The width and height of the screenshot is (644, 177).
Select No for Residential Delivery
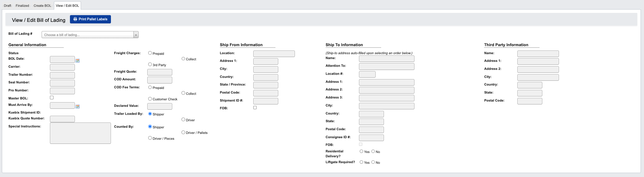click(373, 151)
